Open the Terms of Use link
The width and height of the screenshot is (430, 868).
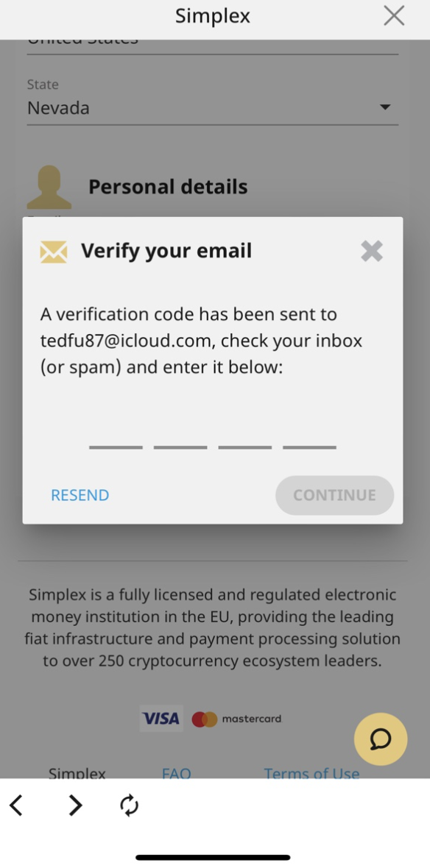tap(311, 772)
